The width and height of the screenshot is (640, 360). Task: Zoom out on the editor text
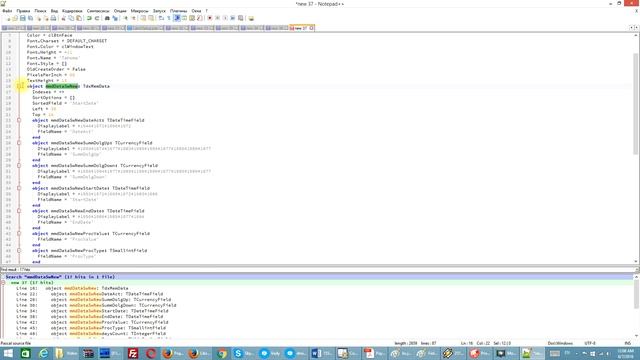click(133, 18)
